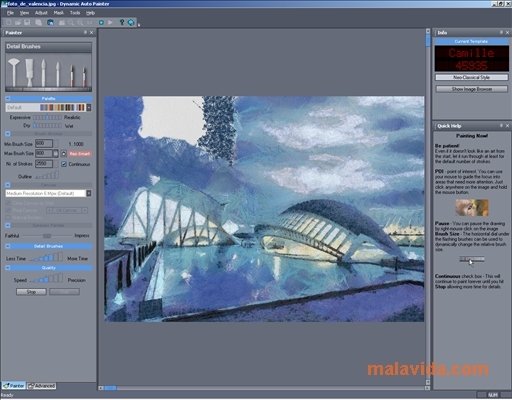Close the Quick Help panel
The image size is (512, 400).
click(507, 126)
